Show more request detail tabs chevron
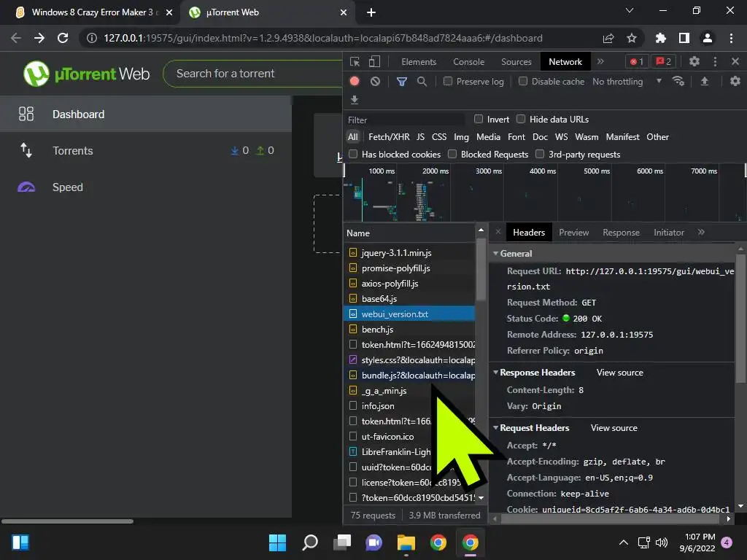The height and width of the screenshot is (560, 747). click(701, 232)
